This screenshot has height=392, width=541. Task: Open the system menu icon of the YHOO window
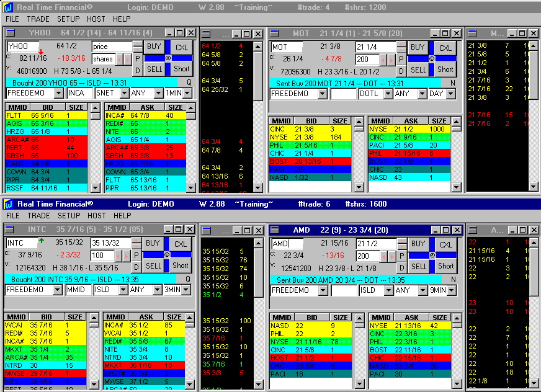[11, 33]
